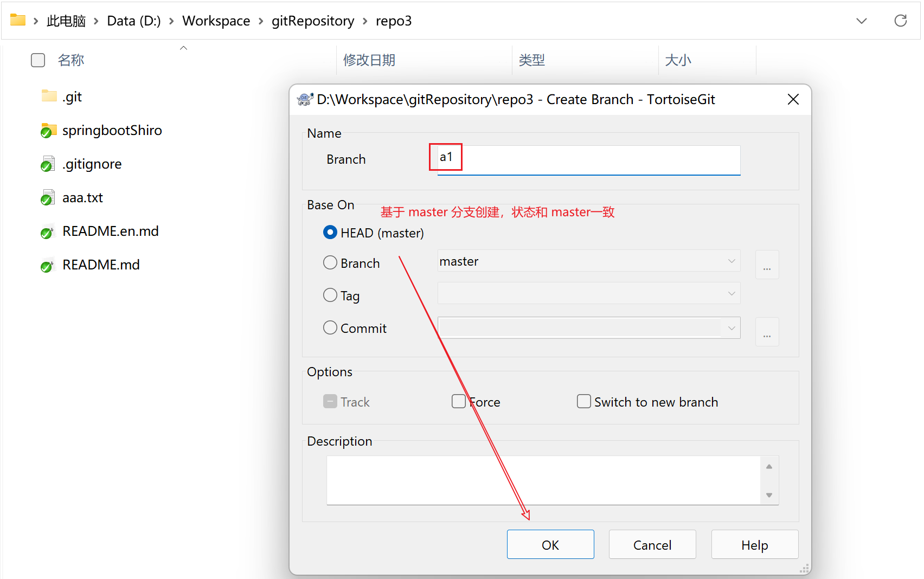The width and height of the screenshot is (924, 579).
Task: Click the refresh icon in address bar
Action: pyautogui.click(x=900, y=21)
